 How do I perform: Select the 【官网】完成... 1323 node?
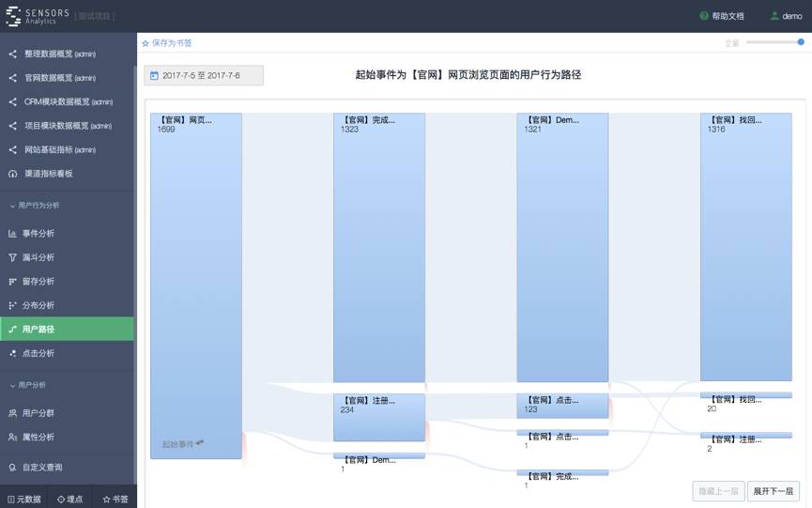click(x=379, y=248)
